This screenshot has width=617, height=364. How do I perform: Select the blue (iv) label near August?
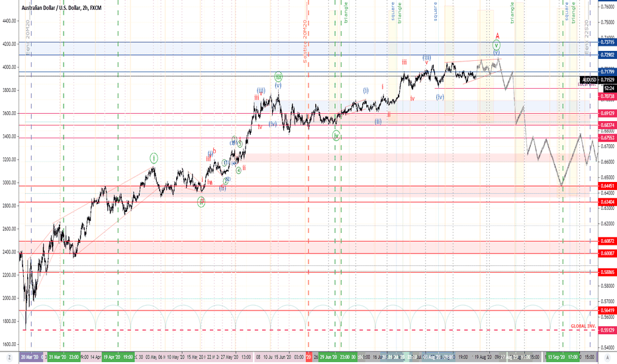[x=440, y=97]
